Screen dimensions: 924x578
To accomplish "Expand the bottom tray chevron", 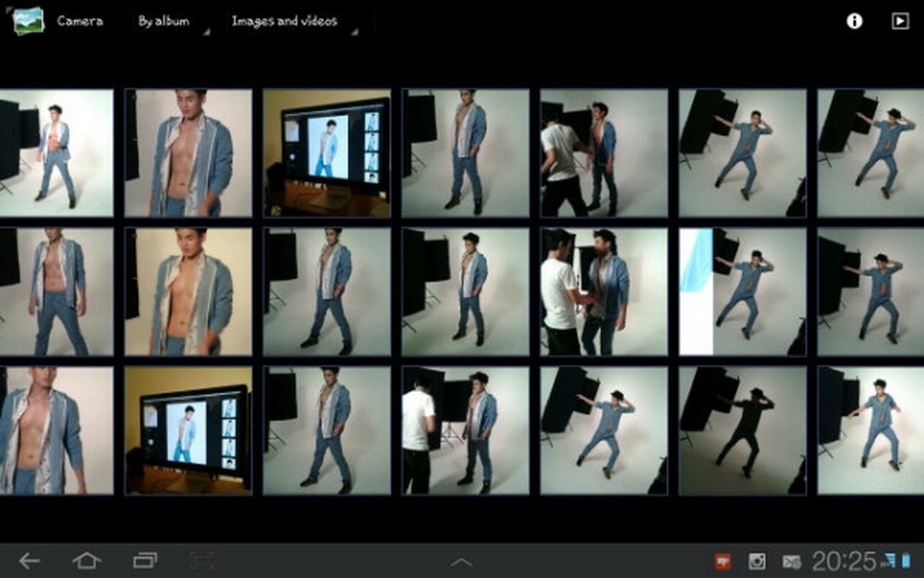I will [461, 562].
